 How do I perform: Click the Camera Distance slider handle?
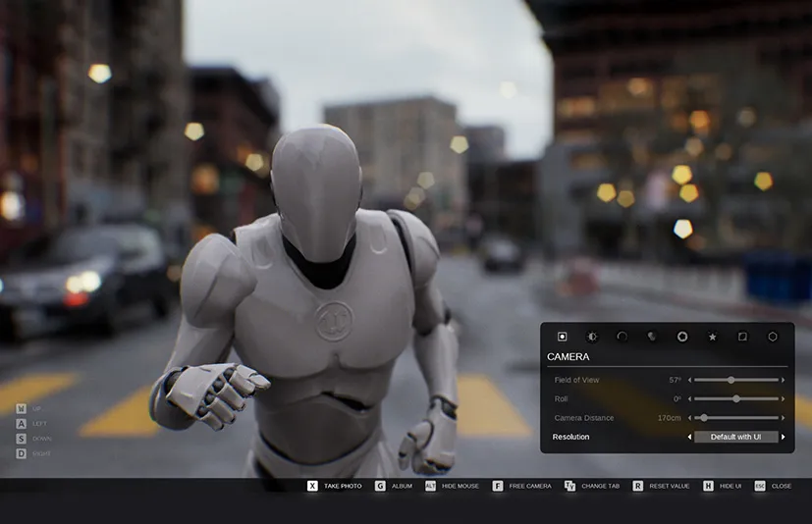click(x=704, y=417)
